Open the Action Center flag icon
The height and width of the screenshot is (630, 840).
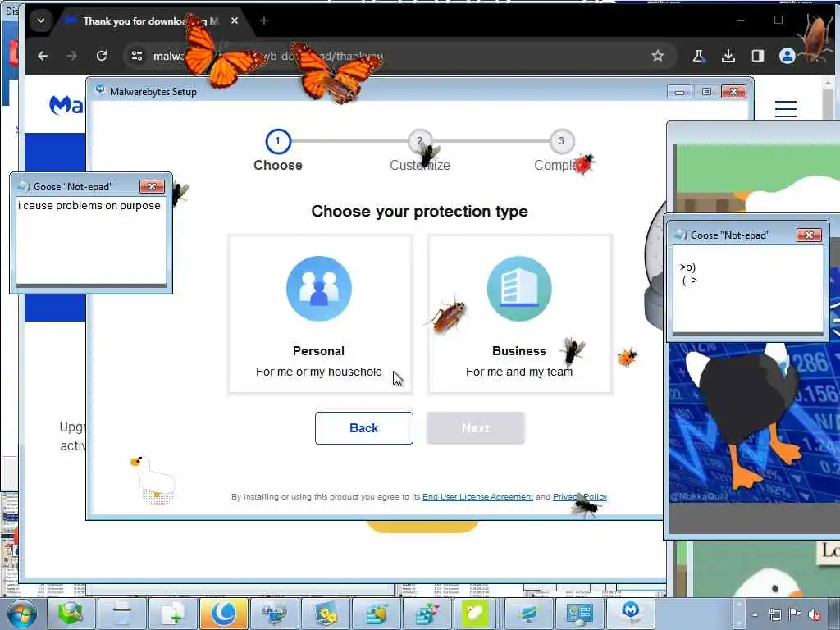click(x=794, y=614)
